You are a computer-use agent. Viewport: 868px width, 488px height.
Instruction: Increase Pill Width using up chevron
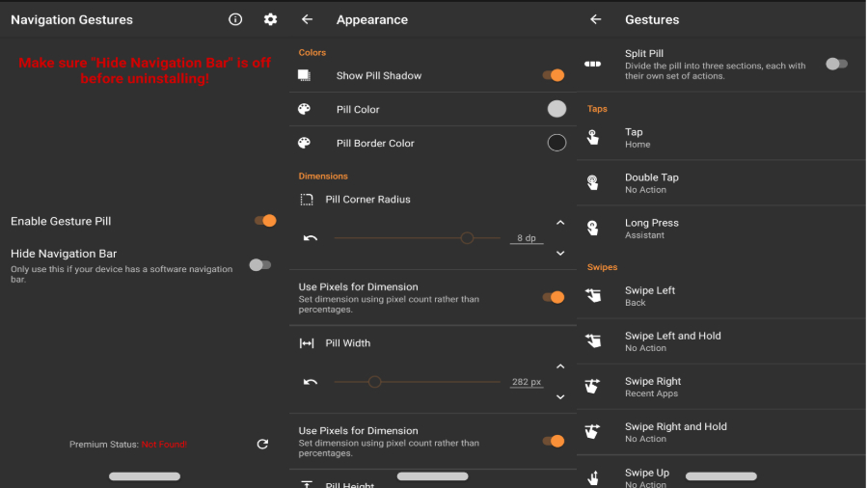point(560,366)
